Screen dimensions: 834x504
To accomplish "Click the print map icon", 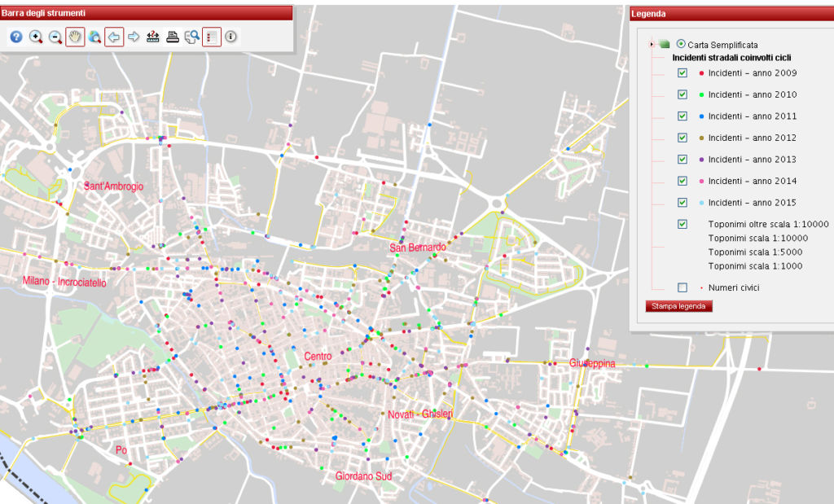I will pos(173,37).
